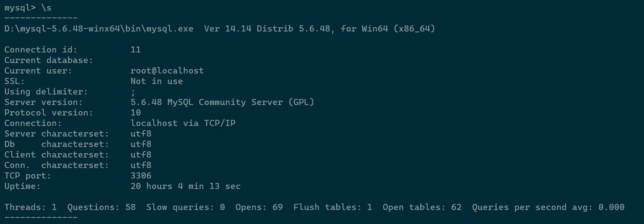The width and height of the screenshot is (644, 224).
Task: Click the 'Current database:' label
Action: pyautogui.click(x=49, y=60)
